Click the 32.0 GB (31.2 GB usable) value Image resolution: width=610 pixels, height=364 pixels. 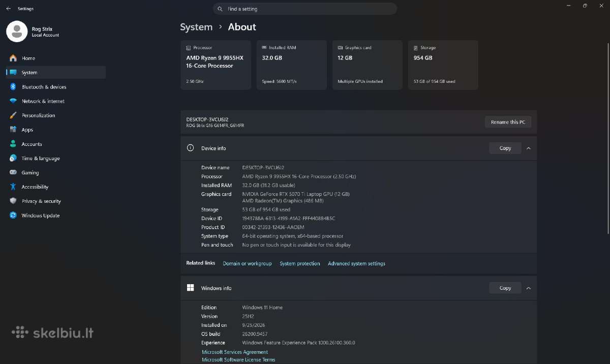pyautogui.click(x=268, y=185)
